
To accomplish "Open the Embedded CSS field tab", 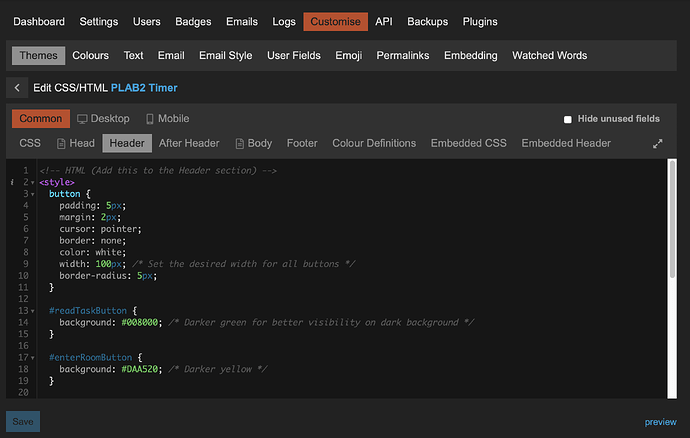I will (x=469, y=144).
